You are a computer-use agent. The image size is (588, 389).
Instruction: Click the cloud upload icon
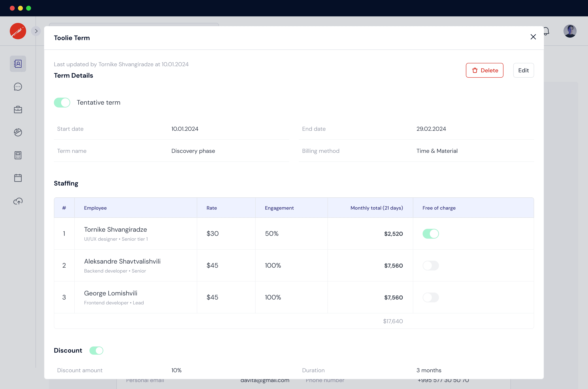click(18, 201)
